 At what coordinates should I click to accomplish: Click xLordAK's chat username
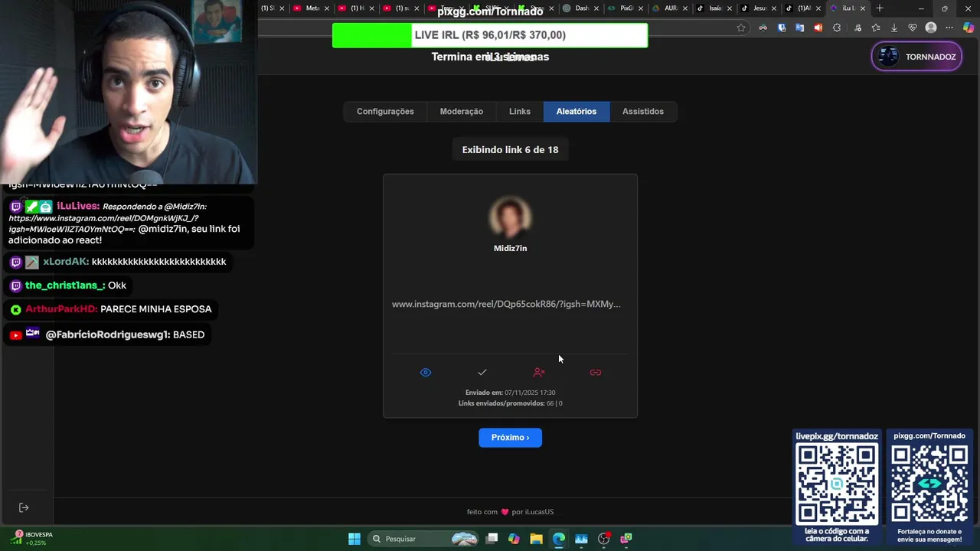point(65,262)
